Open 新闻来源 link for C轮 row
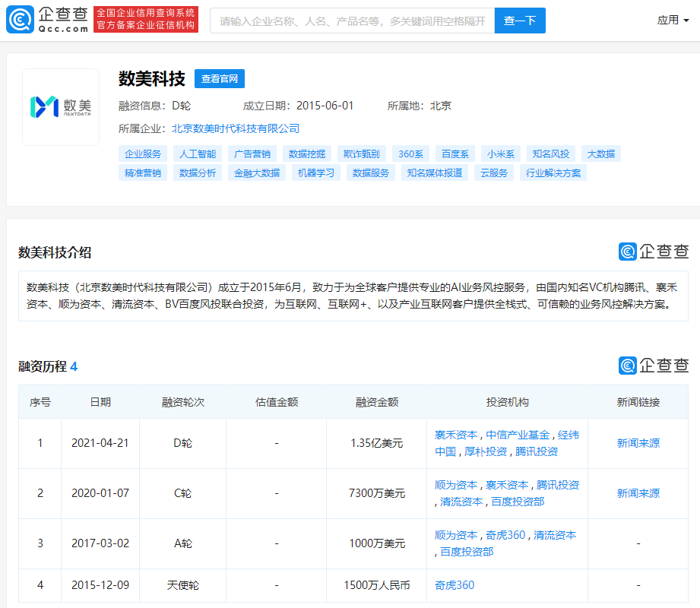 click(x=638, y=493)
